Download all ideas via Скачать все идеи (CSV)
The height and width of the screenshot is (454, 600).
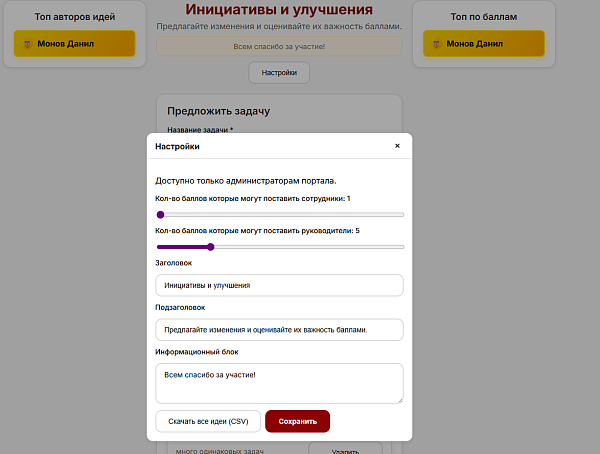208,421
